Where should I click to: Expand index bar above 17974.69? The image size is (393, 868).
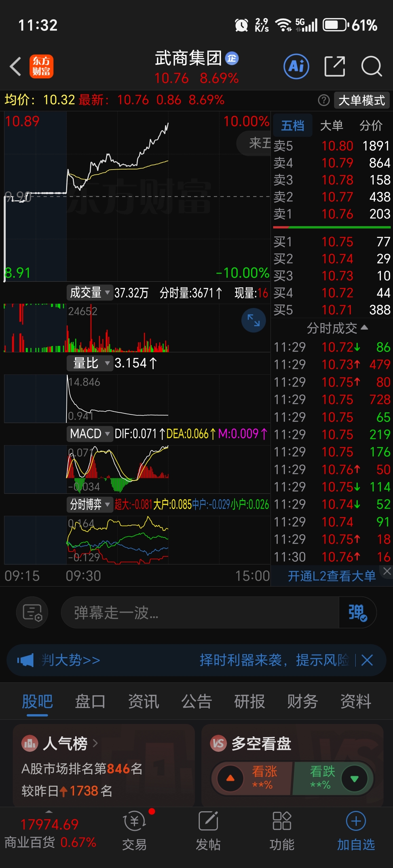click(x=49, y=812)
